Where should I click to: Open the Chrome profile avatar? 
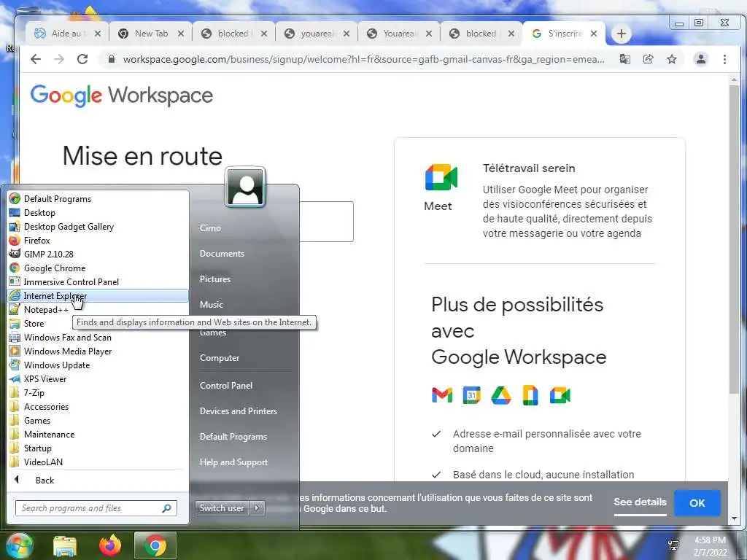click(x=701, y=59)
